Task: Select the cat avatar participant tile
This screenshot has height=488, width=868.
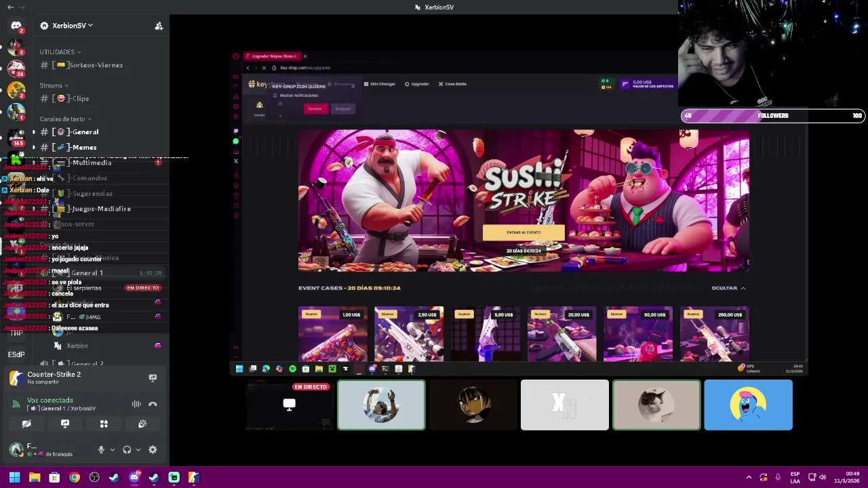Action: pos(656,405)
